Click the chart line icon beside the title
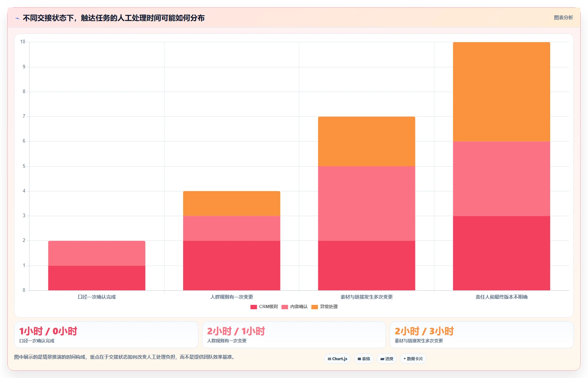 click(17, 18)
